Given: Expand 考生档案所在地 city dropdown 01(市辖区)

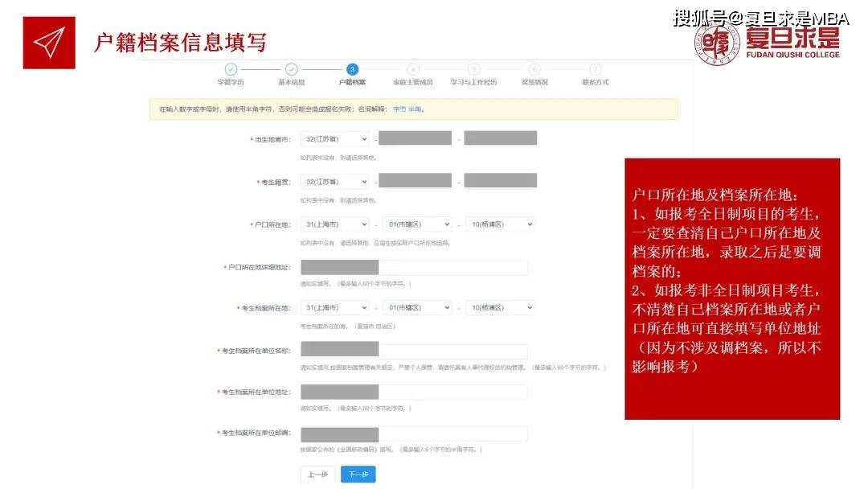Looking at the screenshot, I should click(416, 307).
